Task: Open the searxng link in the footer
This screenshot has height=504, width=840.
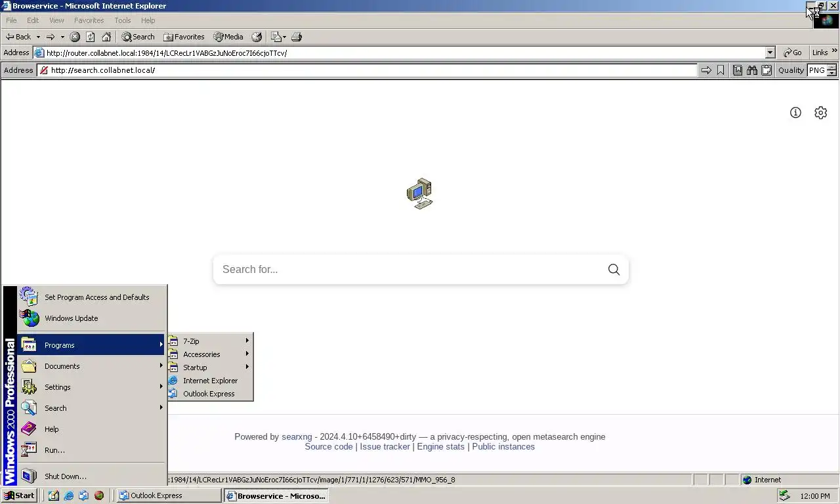Action: coord(297,436)
